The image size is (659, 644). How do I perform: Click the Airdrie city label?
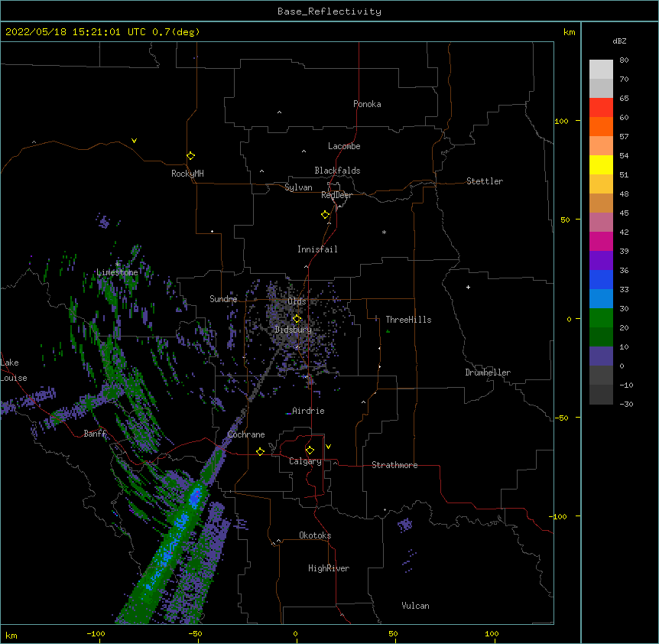(308, 411)
